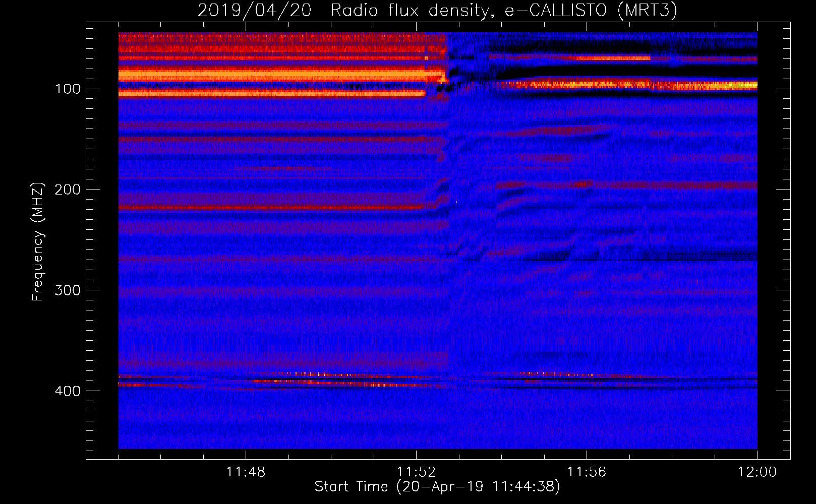Click the plot title '2019/04/20 Radio flux density'

point(437,10)
